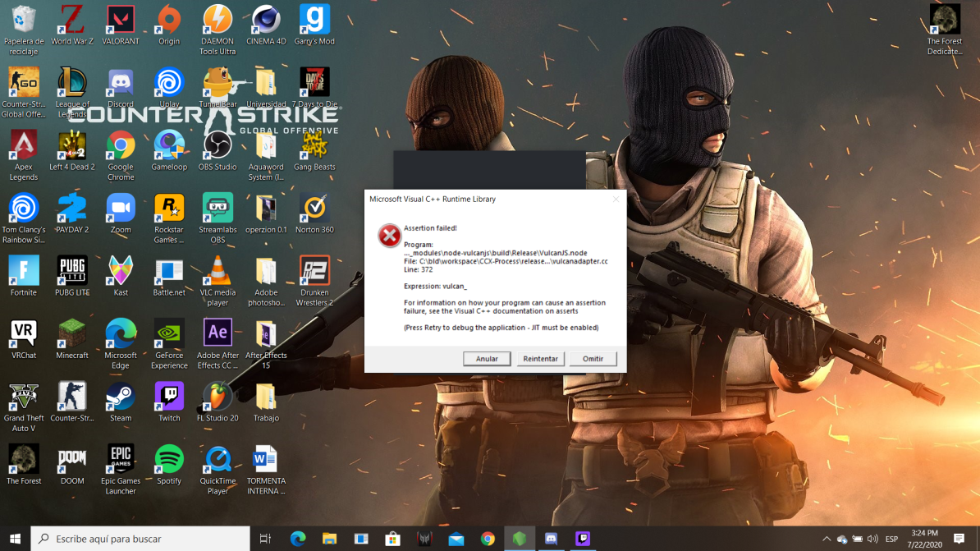The image size is (980, 551).
Task: Select the Origin desktop icon
Action: [x=169, y=26]
